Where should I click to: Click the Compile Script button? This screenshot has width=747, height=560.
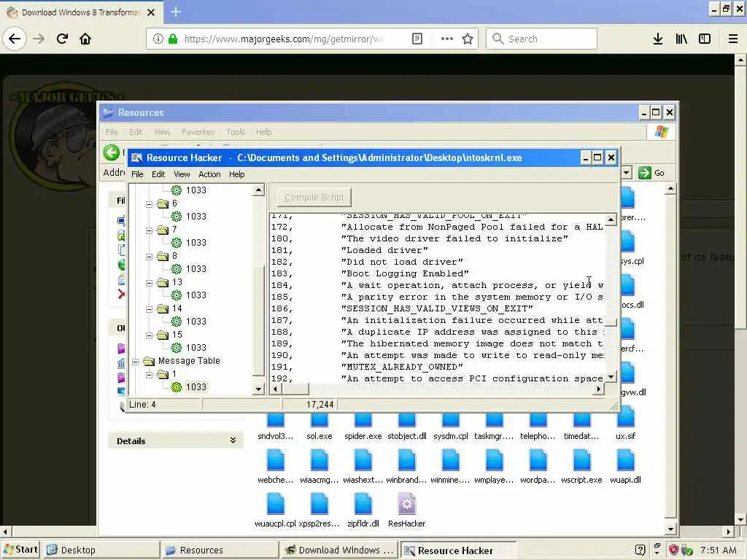[x=314, y=197]
